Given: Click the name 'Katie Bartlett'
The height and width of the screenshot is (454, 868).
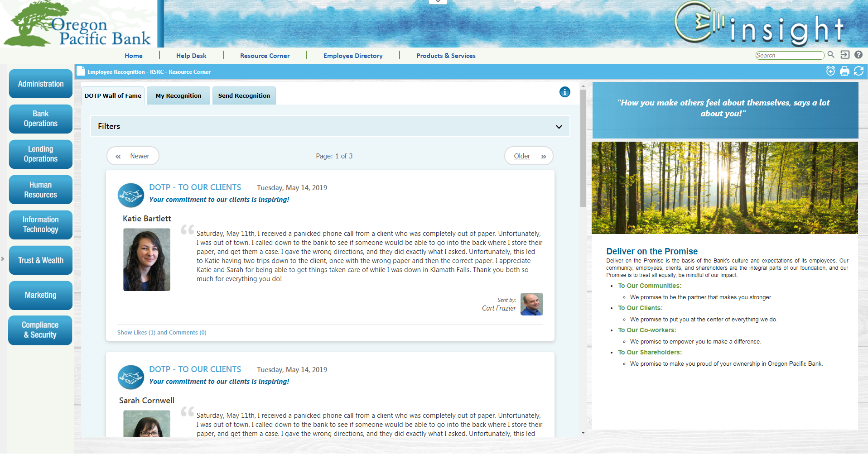Looking at the screenshot, I should pos(147,219).
